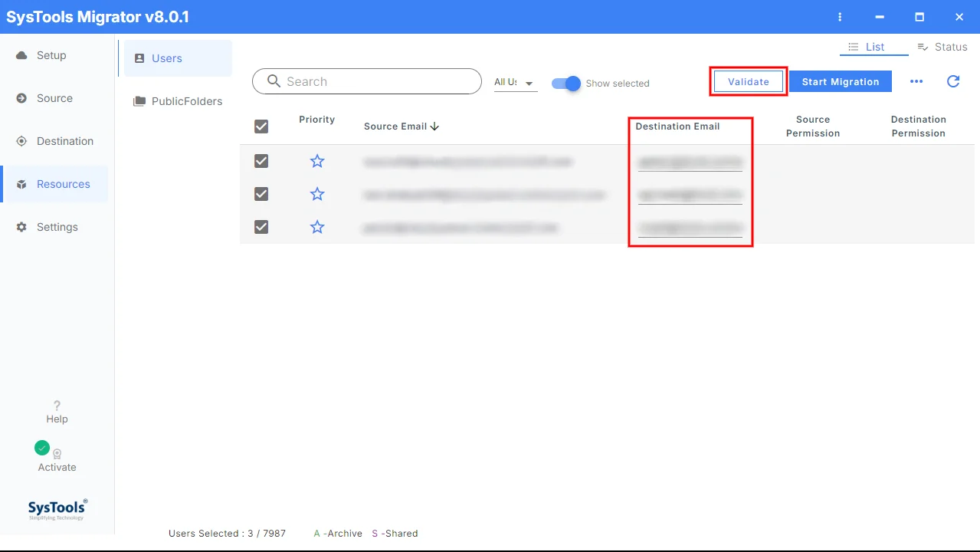Image resolution: width=980 pixels, height=552 pixels.
Task: Toggle the Show selected switch
Action: (x=567, y=83)
